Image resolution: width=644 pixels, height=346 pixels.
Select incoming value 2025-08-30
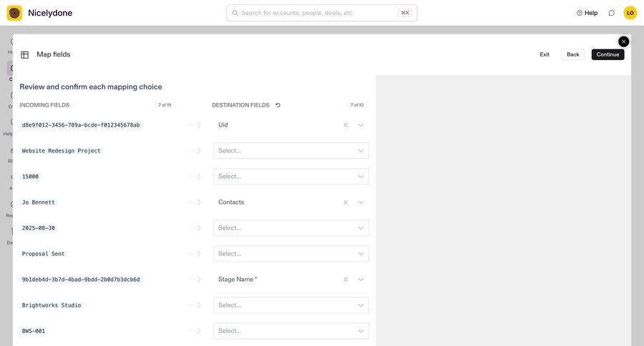pyautogui.click(x=38, y=228)
